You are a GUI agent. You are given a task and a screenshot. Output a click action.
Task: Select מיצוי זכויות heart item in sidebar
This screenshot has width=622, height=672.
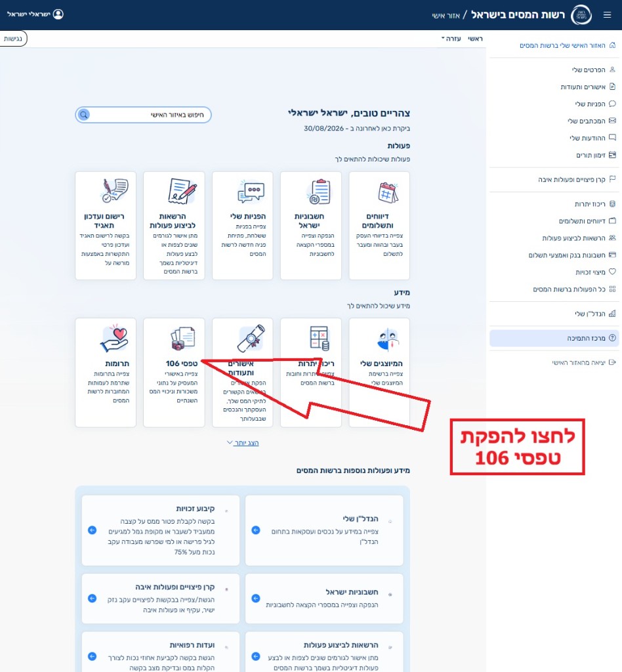pyautogui.click(x=596, y=272)
